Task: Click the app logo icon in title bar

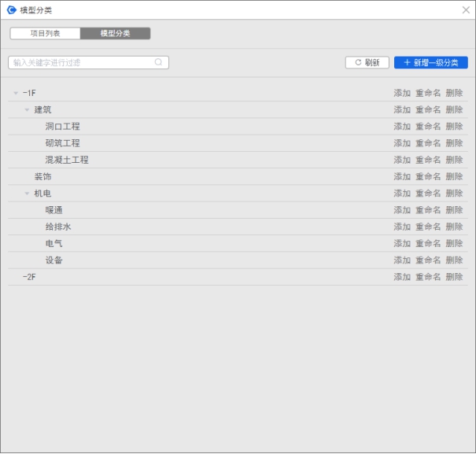Action: click(x=11, y=10)
